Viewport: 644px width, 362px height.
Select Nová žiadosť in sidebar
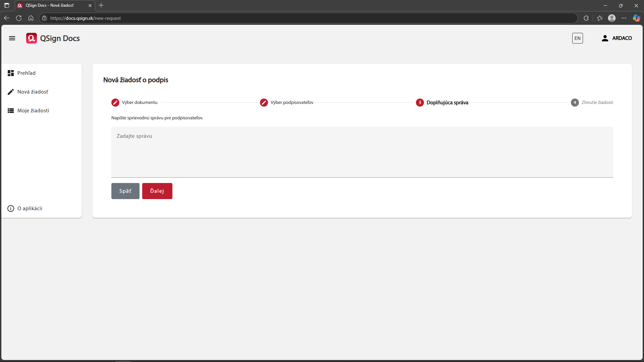coord(33,92)
